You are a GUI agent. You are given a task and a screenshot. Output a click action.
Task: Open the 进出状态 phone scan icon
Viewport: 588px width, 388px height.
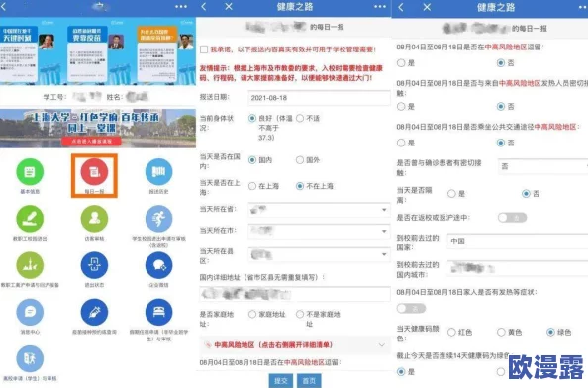pyautogui.click(x=94, y=265)
